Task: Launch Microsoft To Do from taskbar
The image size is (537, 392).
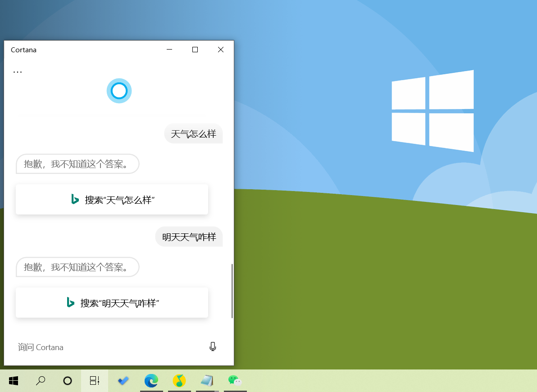Action: pos(123,381)
